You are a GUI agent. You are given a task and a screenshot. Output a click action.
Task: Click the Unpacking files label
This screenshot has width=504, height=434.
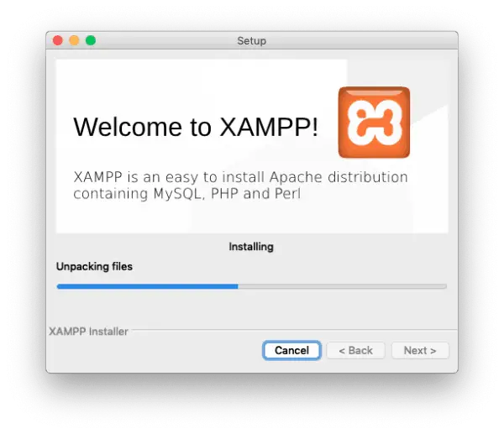tap(94, 266)
